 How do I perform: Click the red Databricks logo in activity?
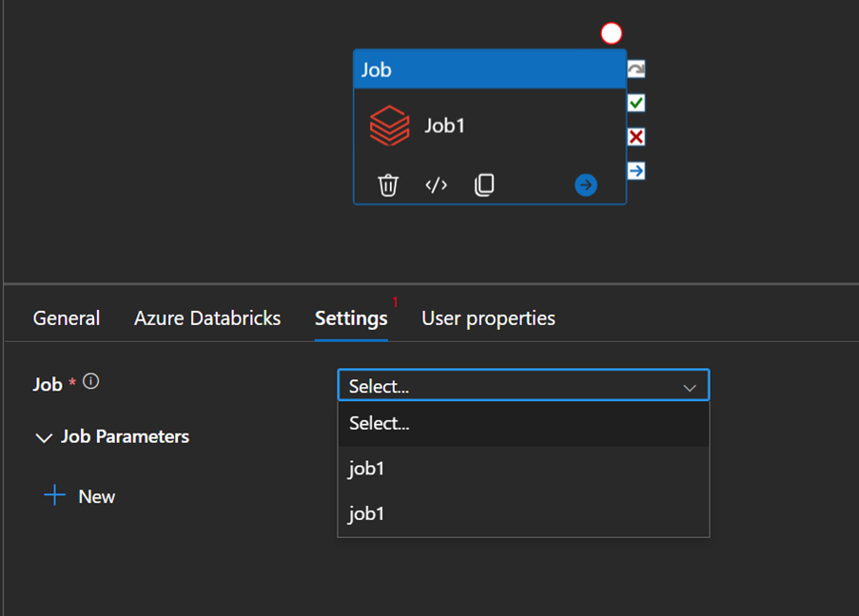click(x=389, y=125)
